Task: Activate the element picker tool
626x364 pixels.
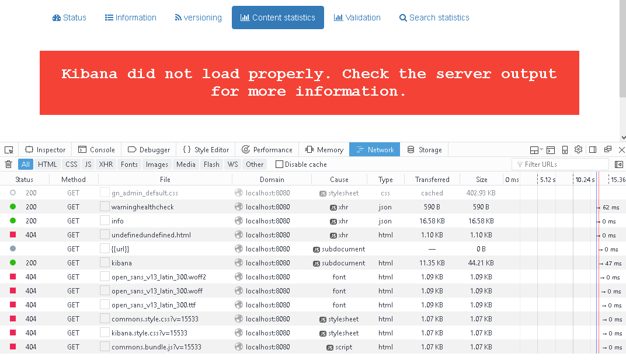Action: (9, 149)
